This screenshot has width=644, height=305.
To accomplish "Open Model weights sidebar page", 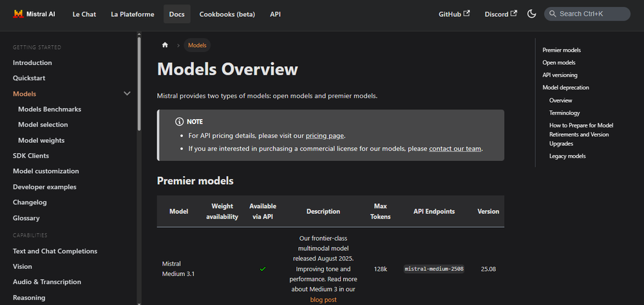I will click(41, 140).
